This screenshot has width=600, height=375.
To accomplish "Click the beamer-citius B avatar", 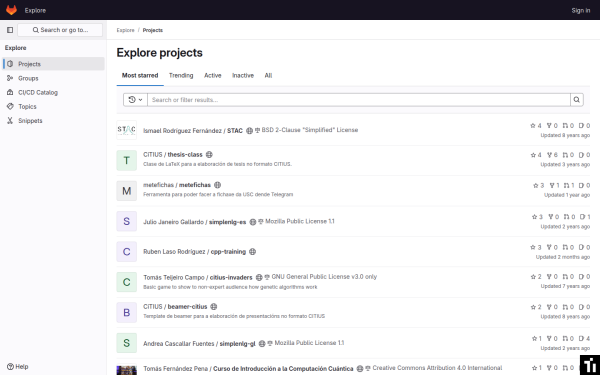I will [x=127, y=312].
